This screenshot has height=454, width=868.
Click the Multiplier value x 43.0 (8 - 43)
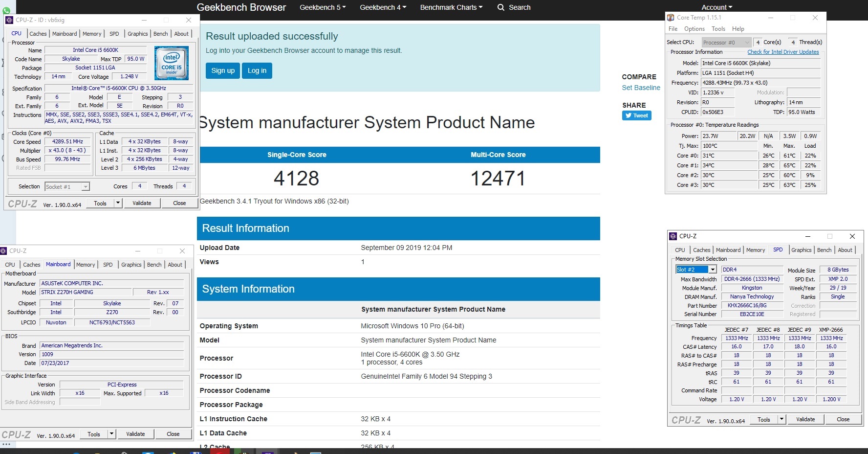(67, 150)
